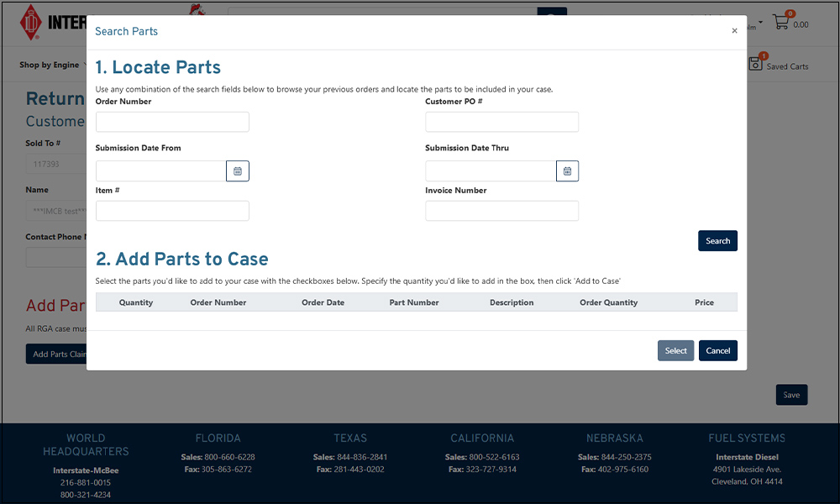Click Add Parts Claim button behind dialog
Viewport: 840px width, 504px height.
(x=56, y=354)
